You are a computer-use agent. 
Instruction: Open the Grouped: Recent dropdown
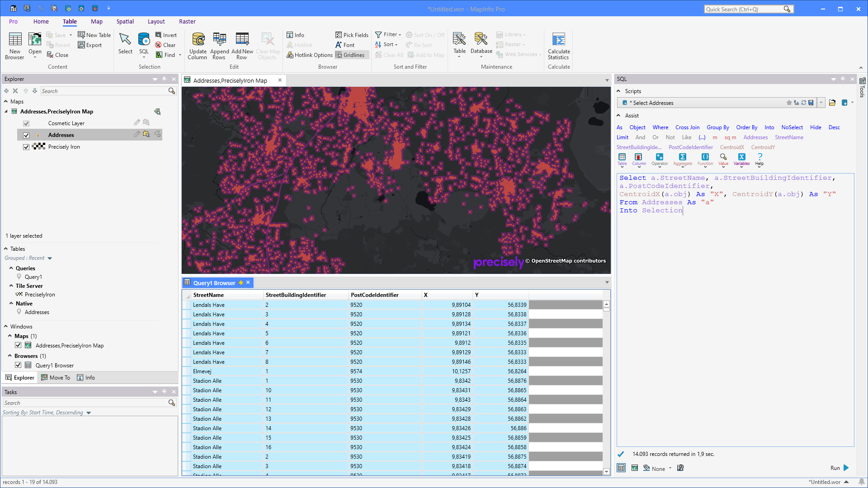click(x=49, y=258)
